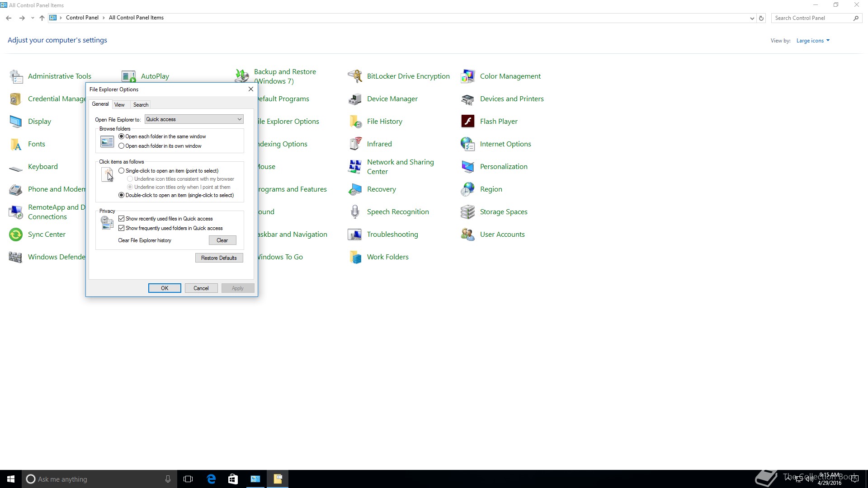Open the Phone and Modem icon

[16, 189]
